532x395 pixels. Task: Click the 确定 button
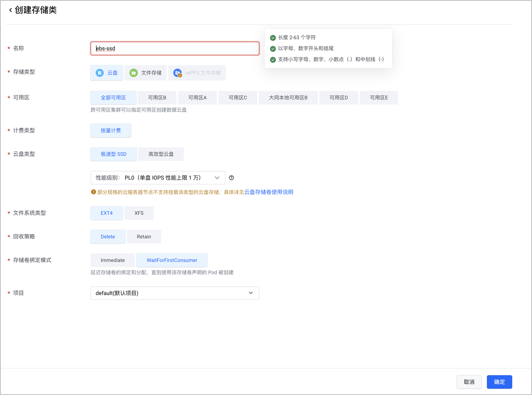[500, 382]
